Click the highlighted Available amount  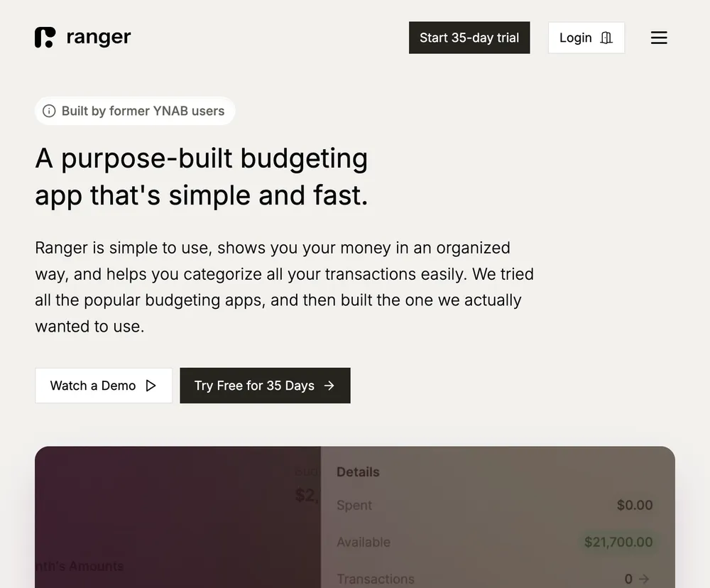619,542
